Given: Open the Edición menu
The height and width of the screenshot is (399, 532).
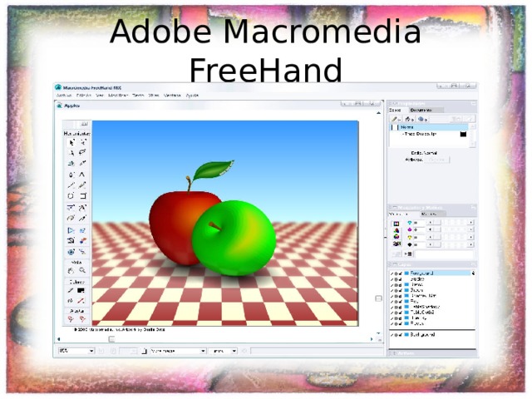Looking at the screenshot, I should pyautogui.click(x=84, y=96).
